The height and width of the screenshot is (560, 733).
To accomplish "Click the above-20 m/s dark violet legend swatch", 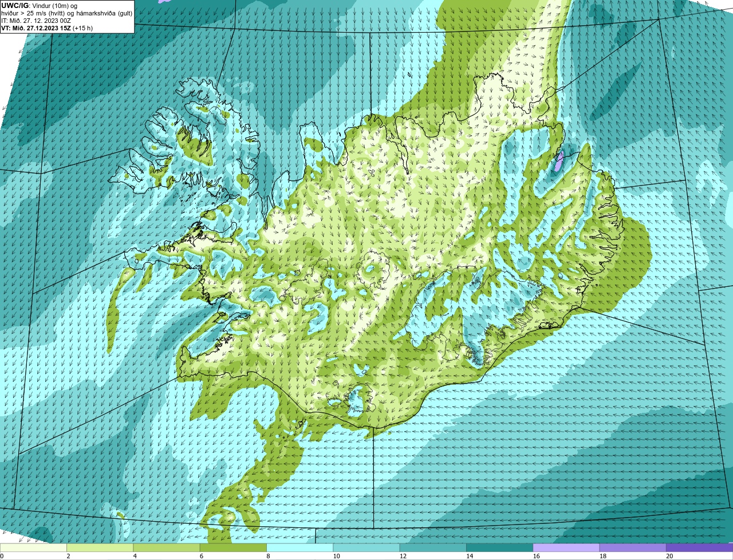I will coord(700,547).
